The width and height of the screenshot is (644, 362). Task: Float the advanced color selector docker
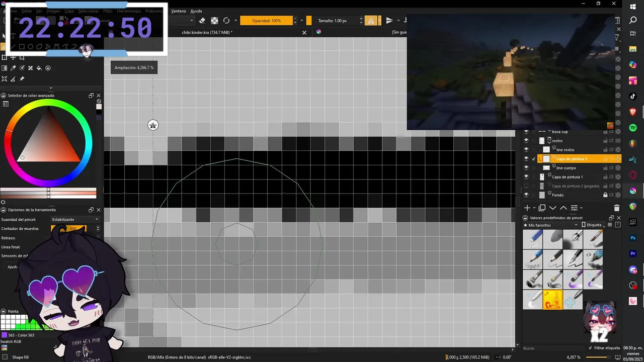[x=91, y=96]
